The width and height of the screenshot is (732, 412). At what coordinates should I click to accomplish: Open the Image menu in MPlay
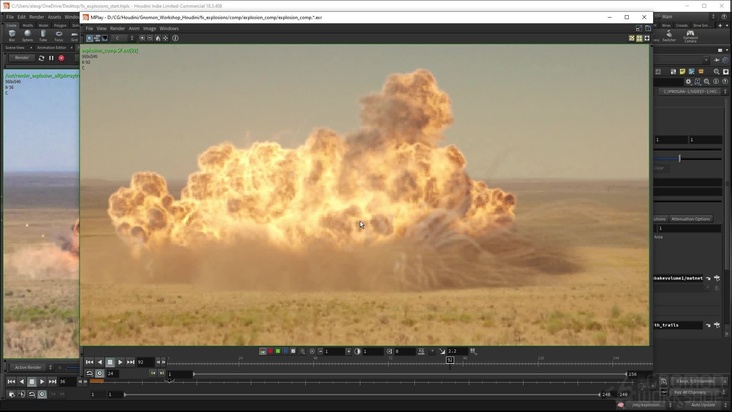tap(149, 28)
